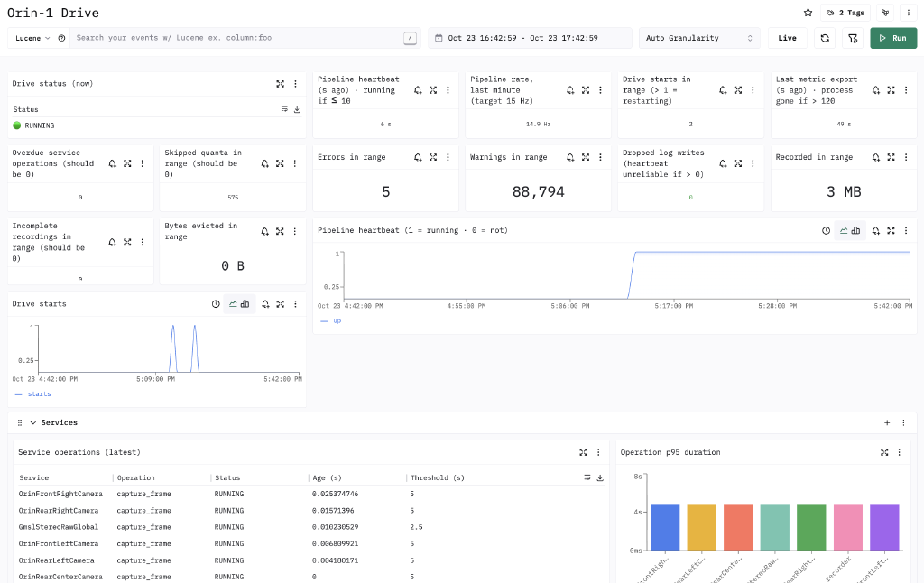Switch Drive starts chart to bar view
Viewport: 924px width, 583px height.
(245, 303)
